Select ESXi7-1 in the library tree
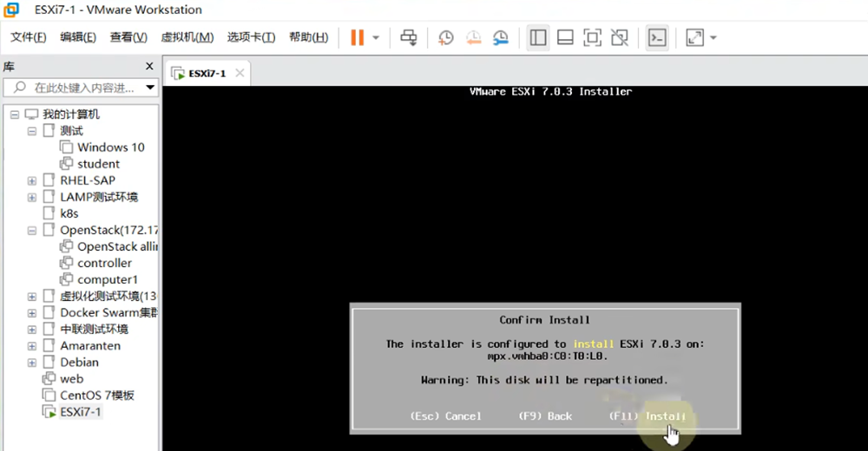 pyautogui.click(x=80, y=412)
